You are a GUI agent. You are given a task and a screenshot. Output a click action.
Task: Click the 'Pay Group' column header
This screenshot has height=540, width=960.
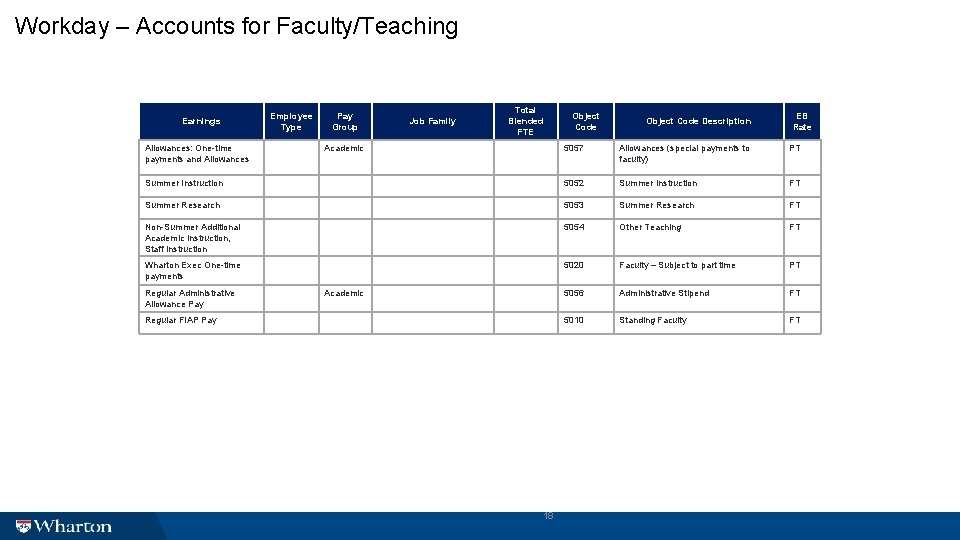pyautogui.click(x=345, y=121)
